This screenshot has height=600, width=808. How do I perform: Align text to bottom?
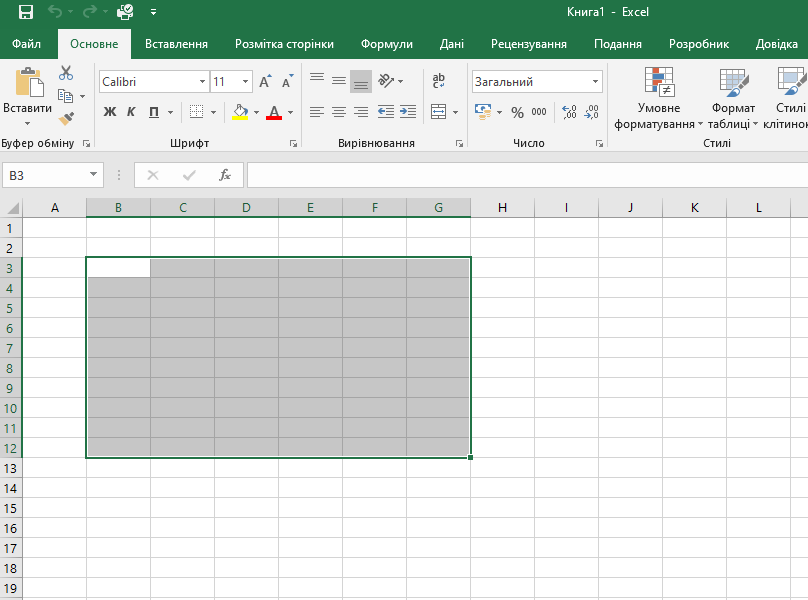361,81
